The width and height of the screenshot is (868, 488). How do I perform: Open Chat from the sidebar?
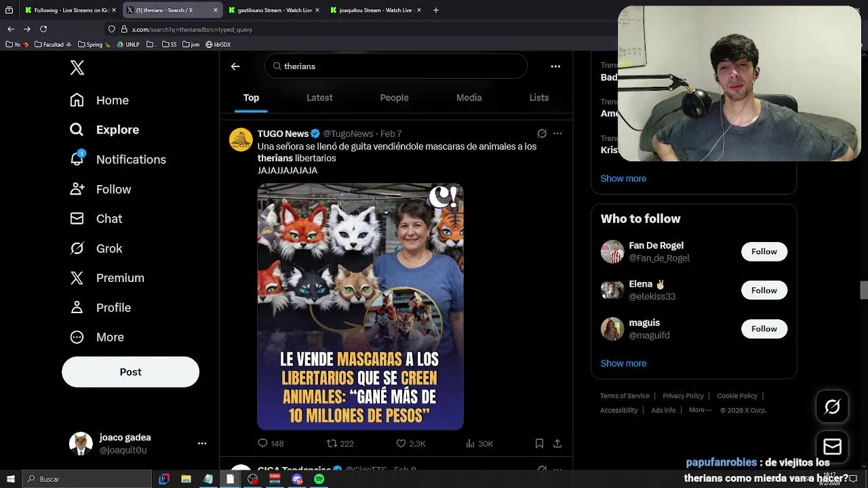click(x=96, y=219)
